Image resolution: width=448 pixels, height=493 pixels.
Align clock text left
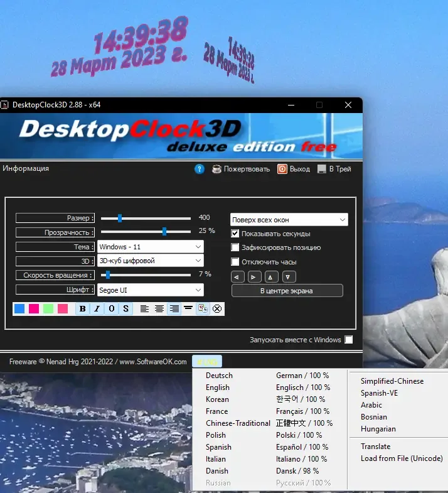(x=144, y=309)
